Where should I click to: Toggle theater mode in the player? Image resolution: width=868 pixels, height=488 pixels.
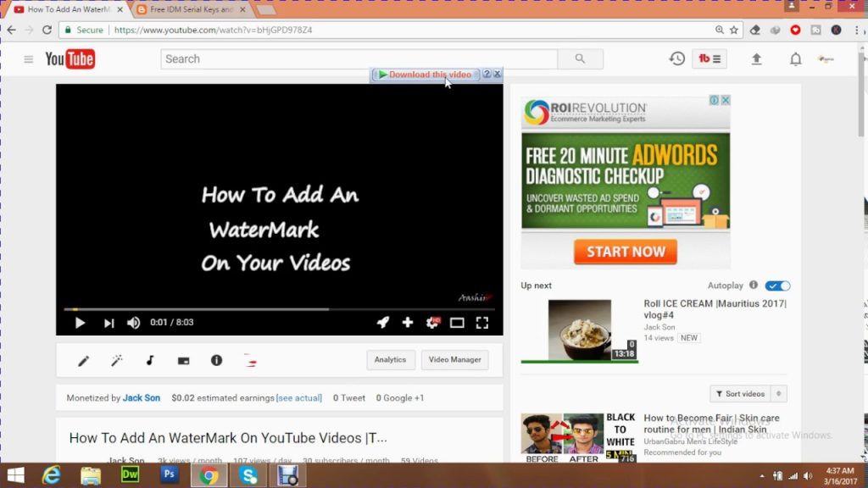pyautogui.click(x=457, y=323)
